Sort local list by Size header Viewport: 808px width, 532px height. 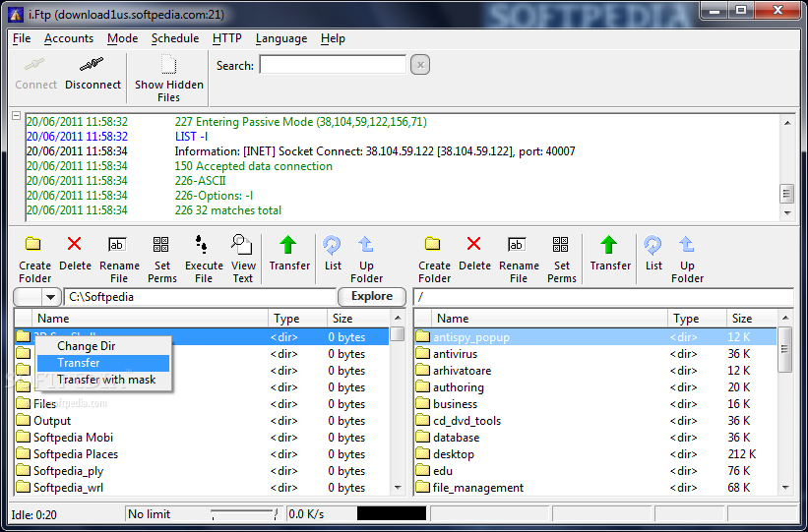pyautogui.click(x=358, y=319)
